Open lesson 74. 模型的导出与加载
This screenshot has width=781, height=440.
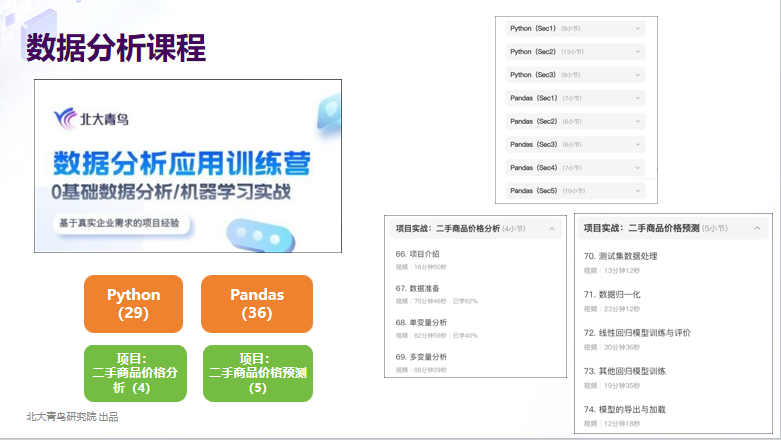click(x=625, y=410)
